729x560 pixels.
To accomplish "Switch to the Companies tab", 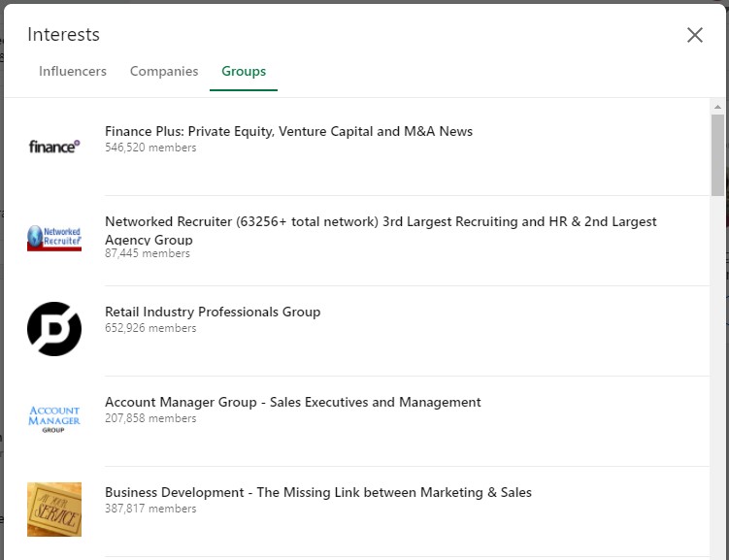I will coord(164,71).
